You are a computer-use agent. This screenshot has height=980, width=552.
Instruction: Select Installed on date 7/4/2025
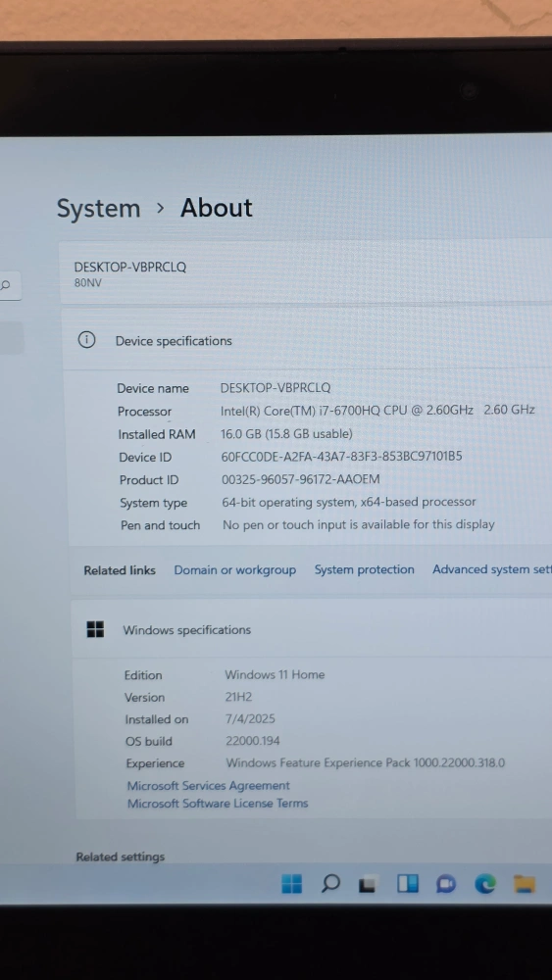250,718
